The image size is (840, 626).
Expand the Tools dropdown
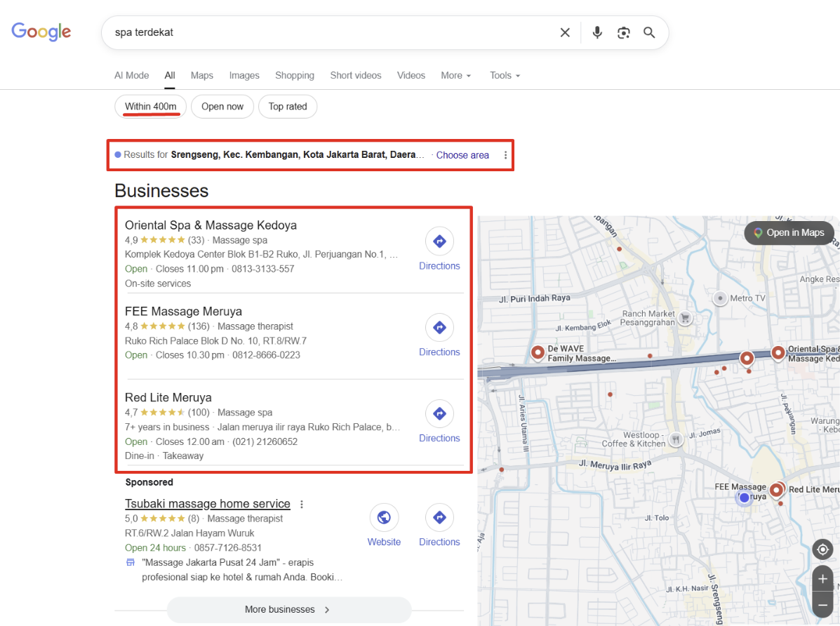[x=505, y=76]
